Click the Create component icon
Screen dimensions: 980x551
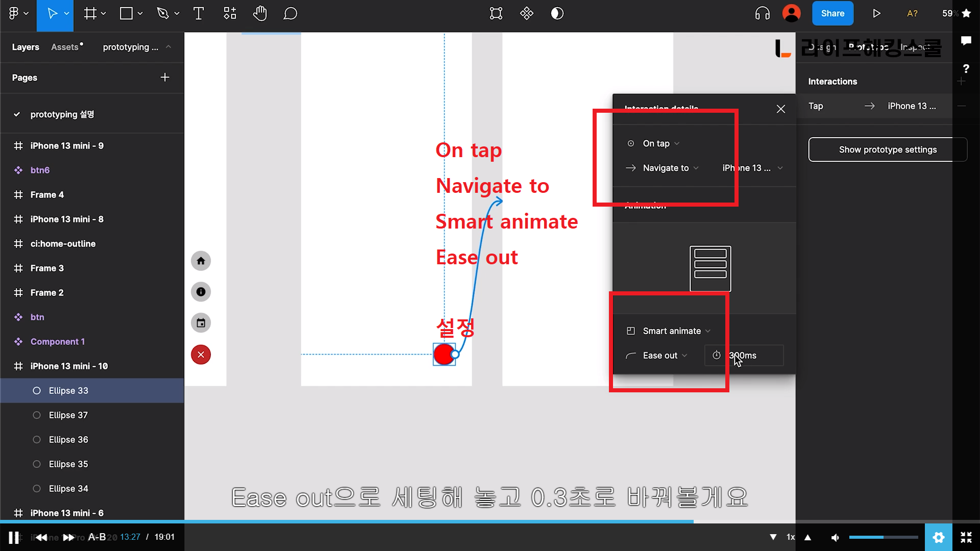pyautogui.click(x=526, y=14)
